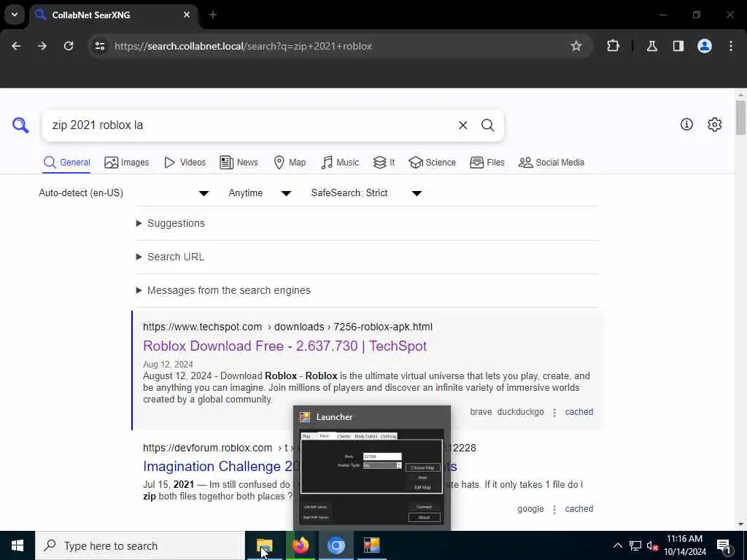
Task: Open Roblox Download Free TechSpot result
Action: tap(285, 346)
